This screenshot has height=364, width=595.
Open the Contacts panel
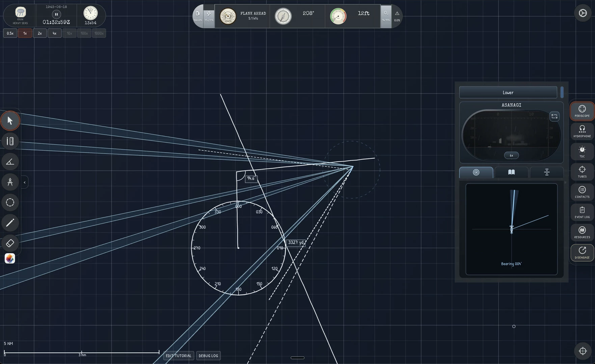pos(582,192)
